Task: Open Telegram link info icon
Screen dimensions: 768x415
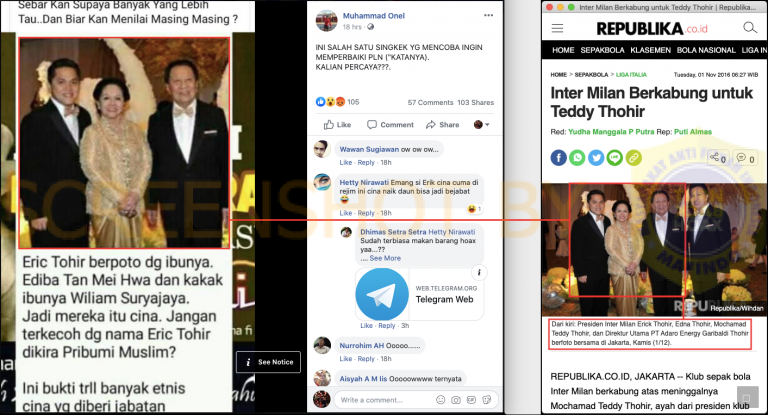Action: 479,272
